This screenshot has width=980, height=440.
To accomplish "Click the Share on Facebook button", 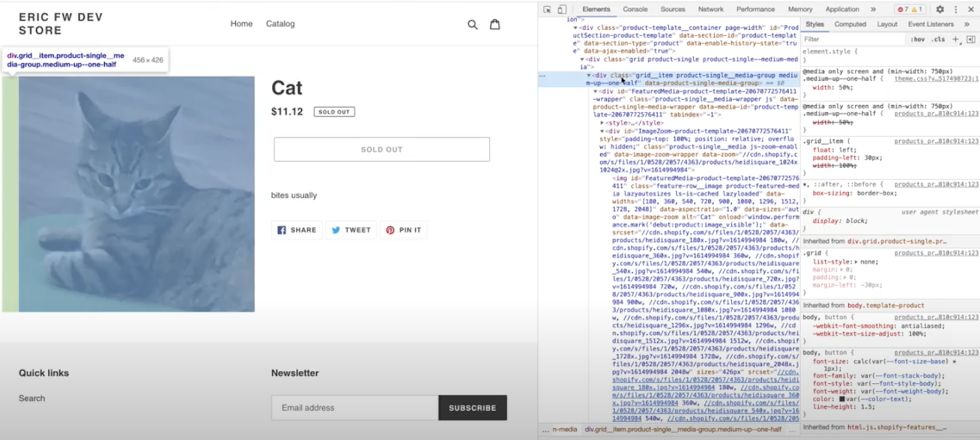I will tap(297, 230).
